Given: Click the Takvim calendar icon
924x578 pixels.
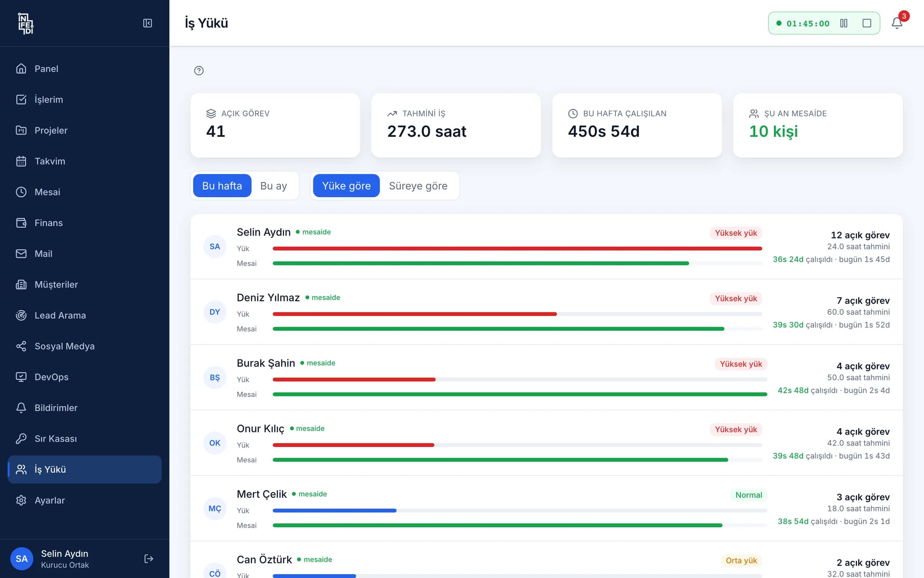Looking at the screenshot, I should click(x=21, y=161).
